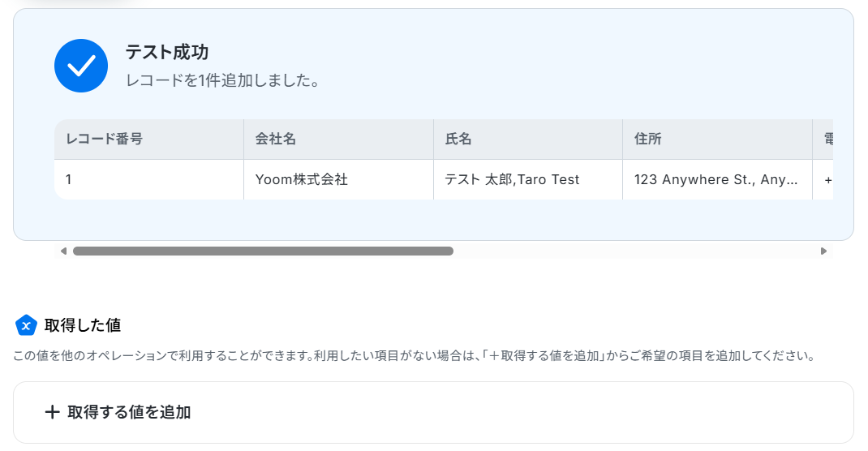Viewport: 868px width, 451px height.
Task: Click the blue checkmark success icon
Action: (x=81, y=66)
